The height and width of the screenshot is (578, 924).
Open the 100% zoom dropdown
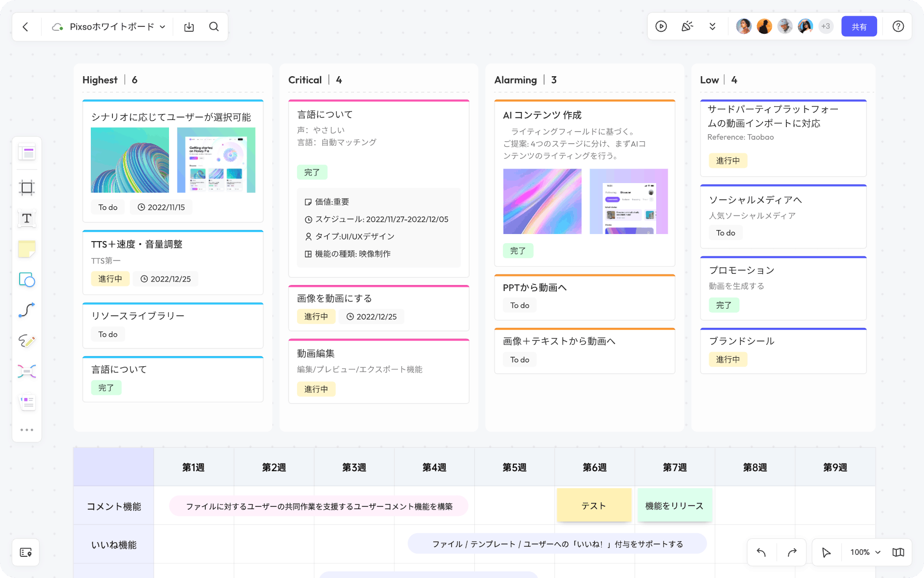[865, 552]
